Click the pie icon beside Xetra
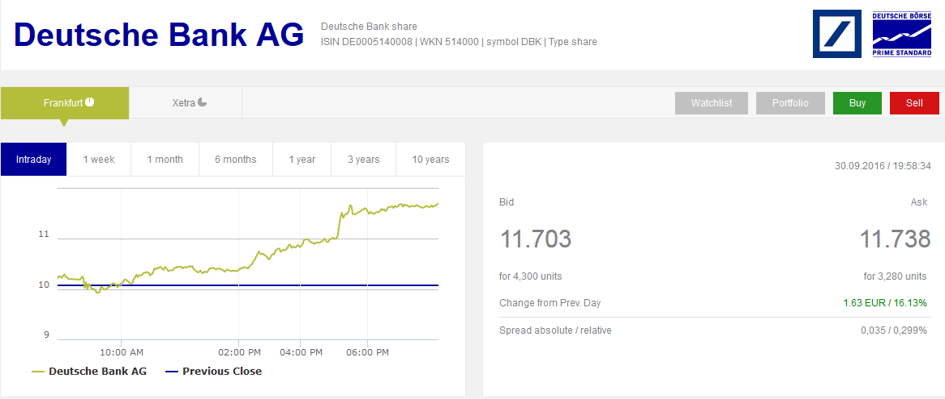 pos(202,102)
